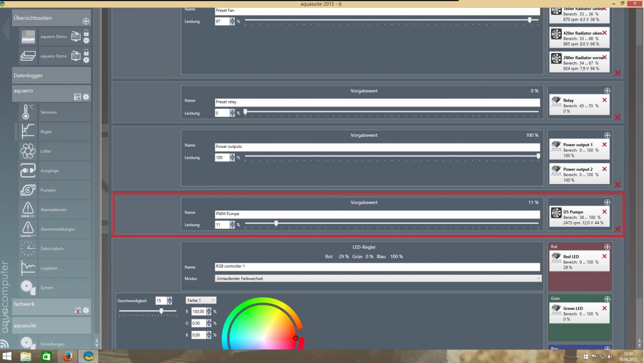
Task: Increase the G color percentage
Action: (209, 321)
